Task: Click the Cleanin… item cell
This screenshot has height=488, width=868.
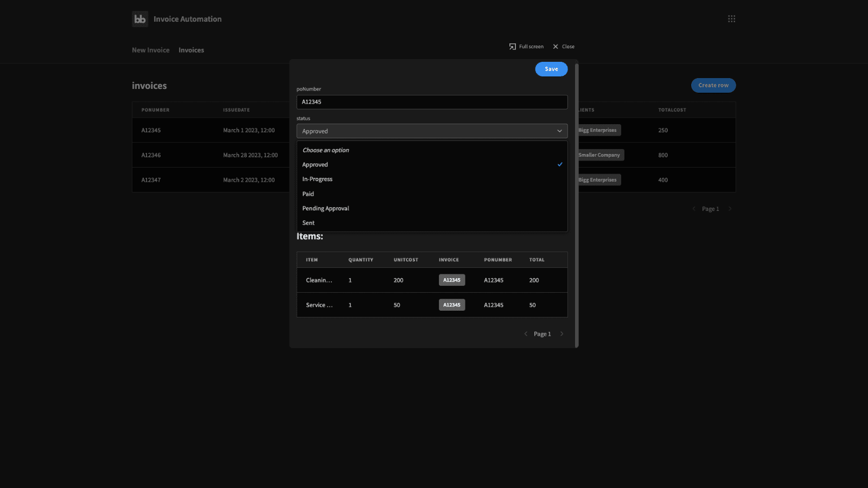Action: pyautogui.click(x=319, y=280)
